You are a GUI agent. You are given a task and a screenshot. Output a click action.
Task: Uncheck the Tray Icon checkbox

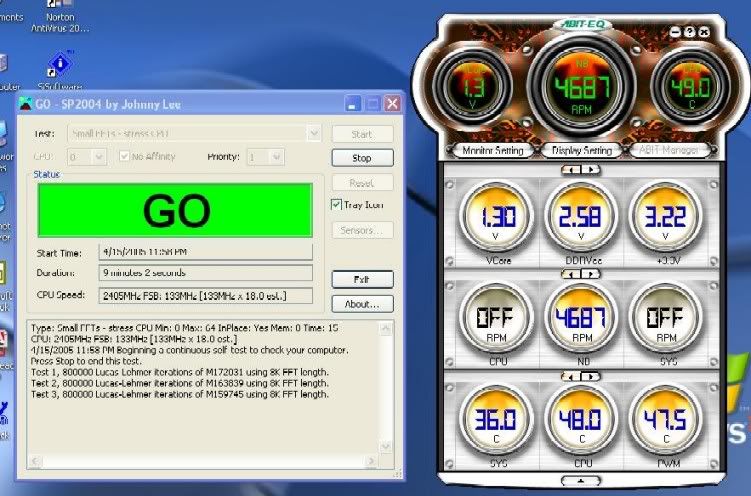click(x=337, y=204)
